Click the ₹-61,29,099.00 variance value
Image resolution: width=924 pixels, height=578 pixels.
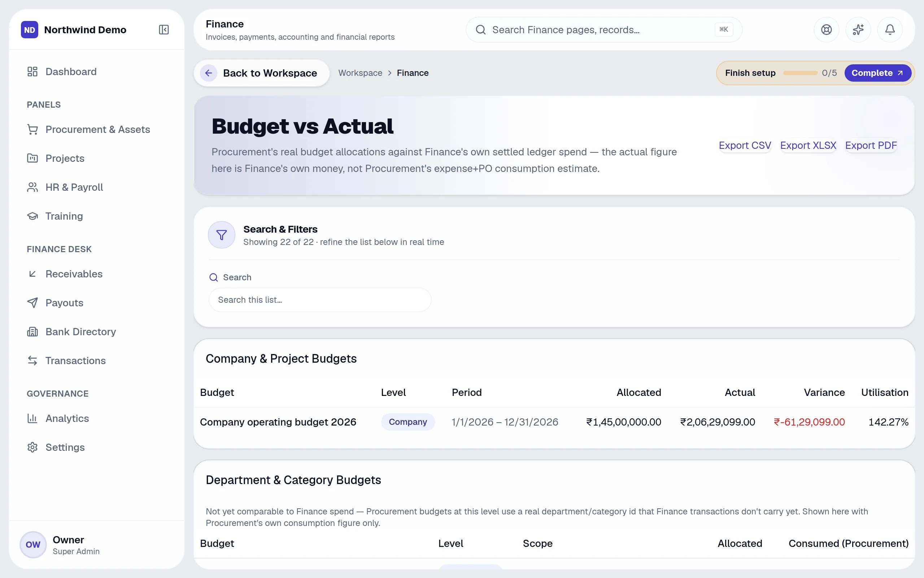809,422
